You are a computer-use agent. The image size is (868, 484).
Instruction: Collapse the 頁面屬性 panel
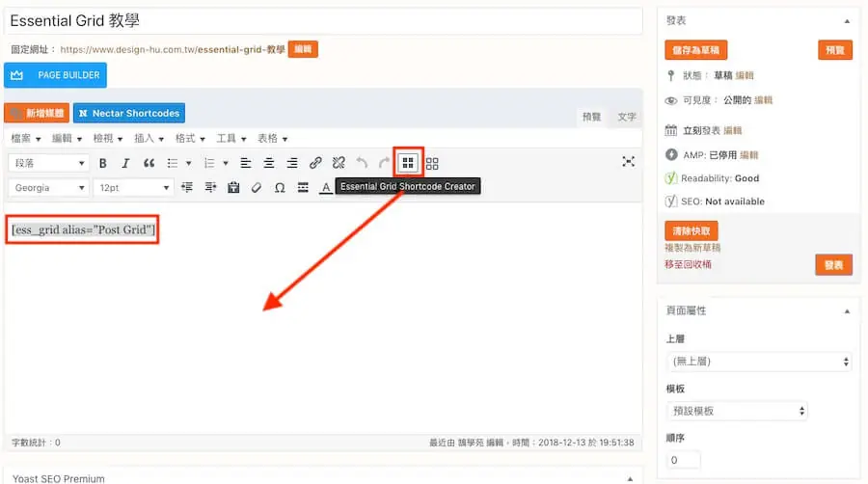pyautogui.click(x=847, y=311)
